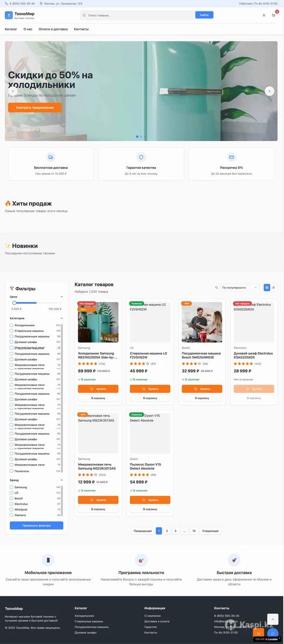Viewport: 284px width, 644px height.
Task: Click the scroll-to-top arrow button
Action: click(273, 619)
